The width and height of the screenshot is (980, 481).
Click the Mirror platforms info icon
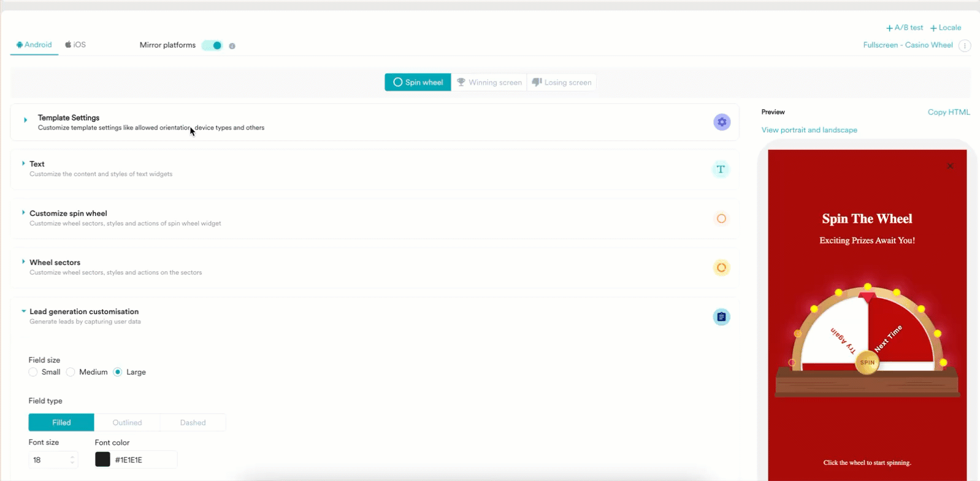[232, 46]
